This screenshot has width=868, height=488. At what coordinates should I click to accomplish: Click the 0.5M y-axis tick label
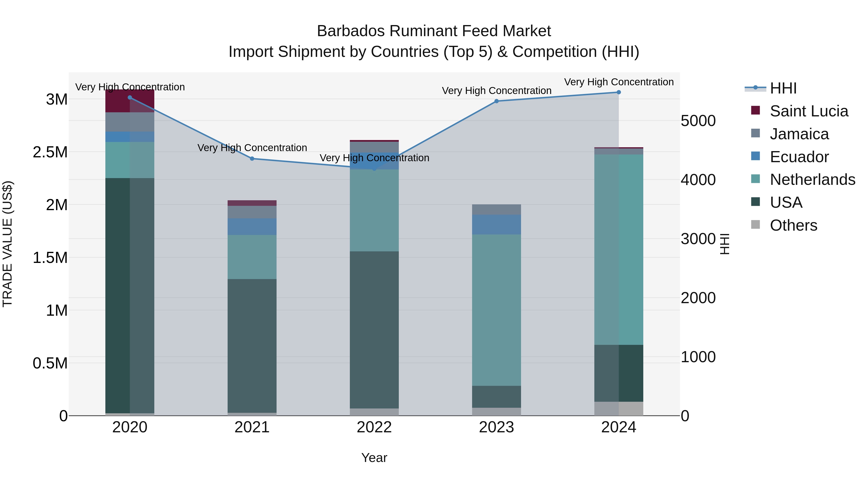click(x=50, y=363)
